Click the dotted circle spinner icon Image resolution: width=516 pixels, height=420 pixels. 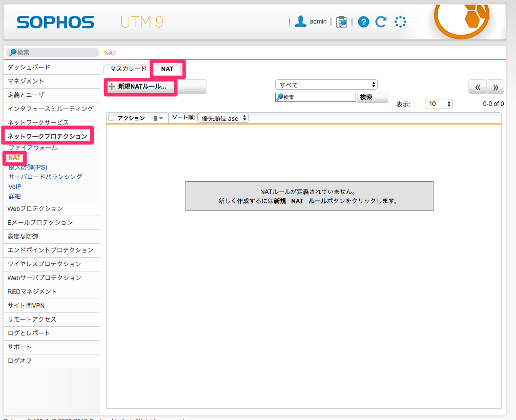400,22
